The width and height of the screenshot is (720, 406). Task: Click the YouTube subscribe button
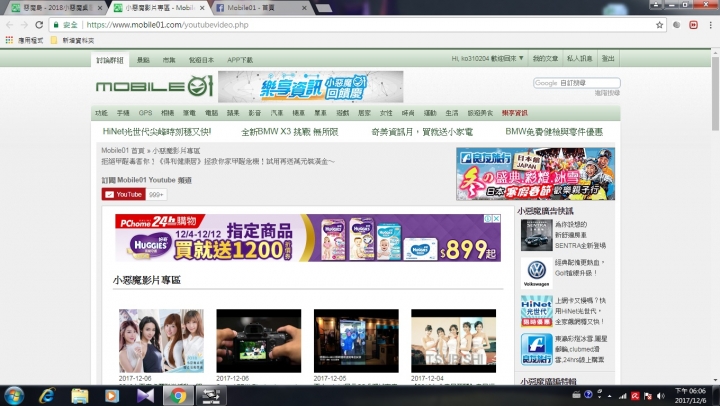point(124,194)
